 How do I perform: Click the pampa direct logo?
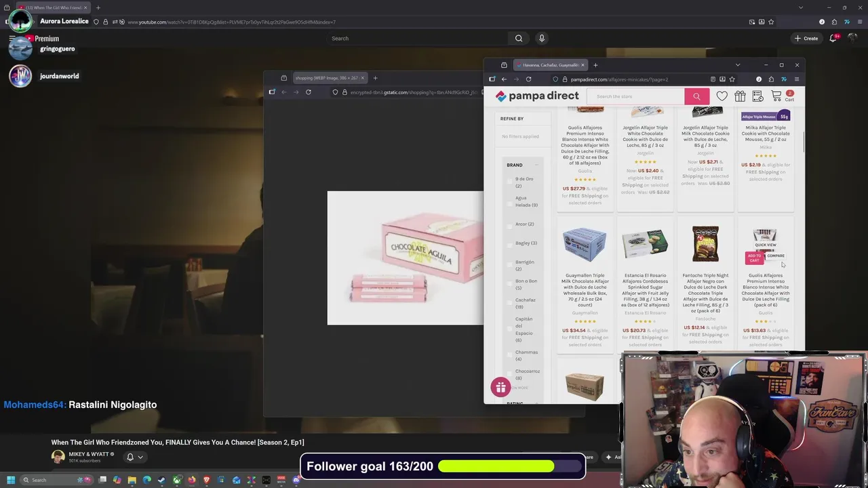point(536,96)
